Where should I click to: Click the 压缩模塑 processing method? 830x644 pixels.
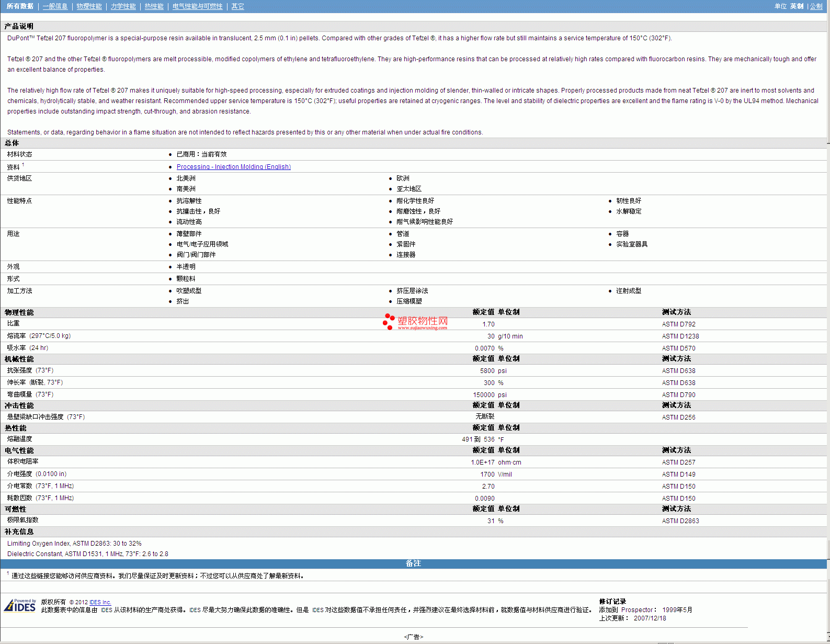(408, 301)
